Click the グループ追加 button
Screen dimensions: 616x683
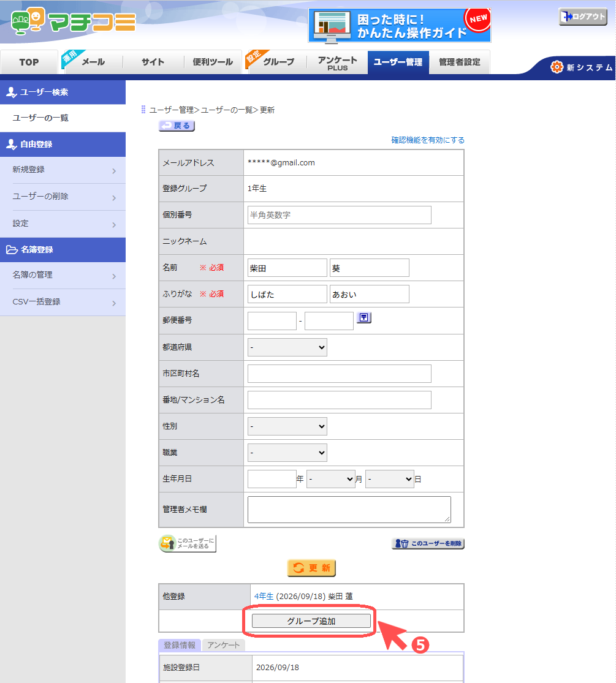311,621
